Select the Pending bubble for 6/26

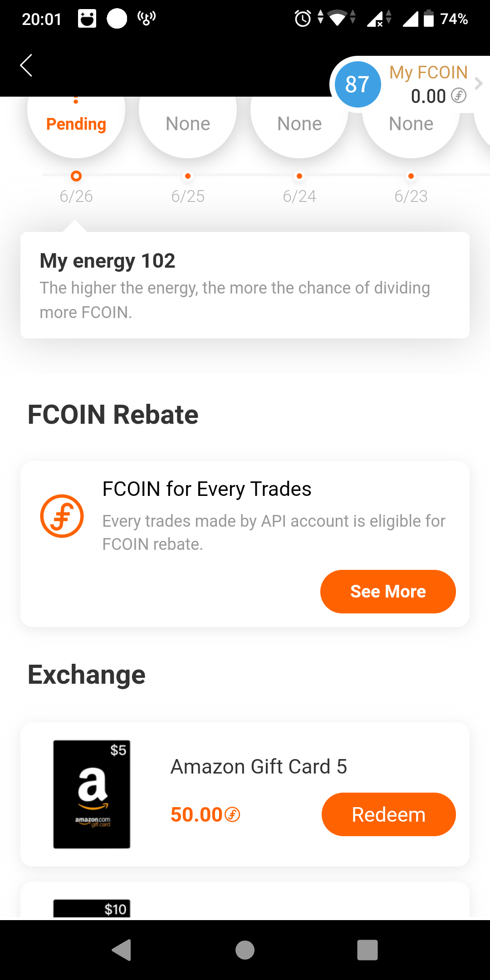(x=76, y=124)
